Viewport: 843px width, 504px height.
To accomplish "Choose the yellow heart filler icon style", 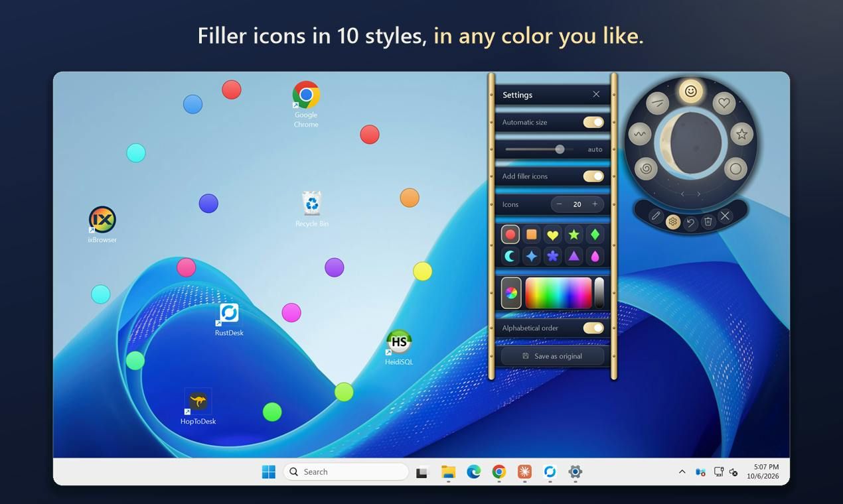I will tap(552, 234).
